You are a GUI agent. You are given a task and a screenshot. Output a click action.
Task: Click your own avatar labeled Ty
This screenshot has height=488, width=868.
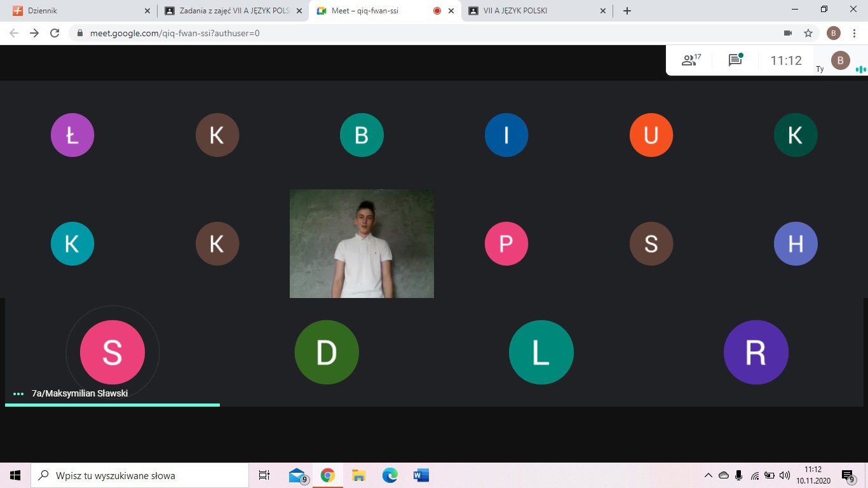click(841, 60)
